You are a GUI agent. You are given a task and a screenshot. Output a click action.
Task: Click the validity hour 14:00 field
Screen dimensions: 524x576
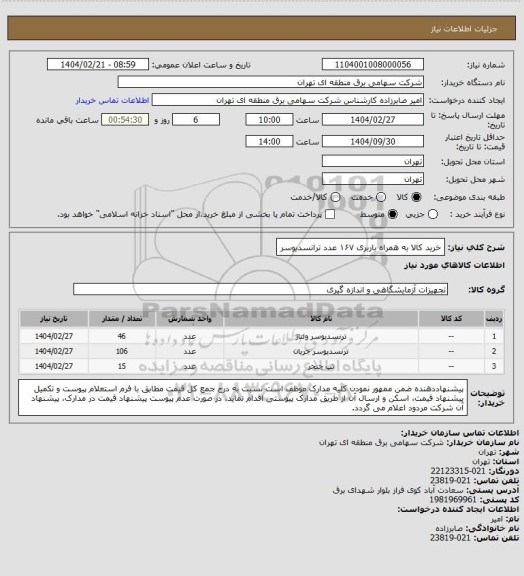[x=269, y=141]
